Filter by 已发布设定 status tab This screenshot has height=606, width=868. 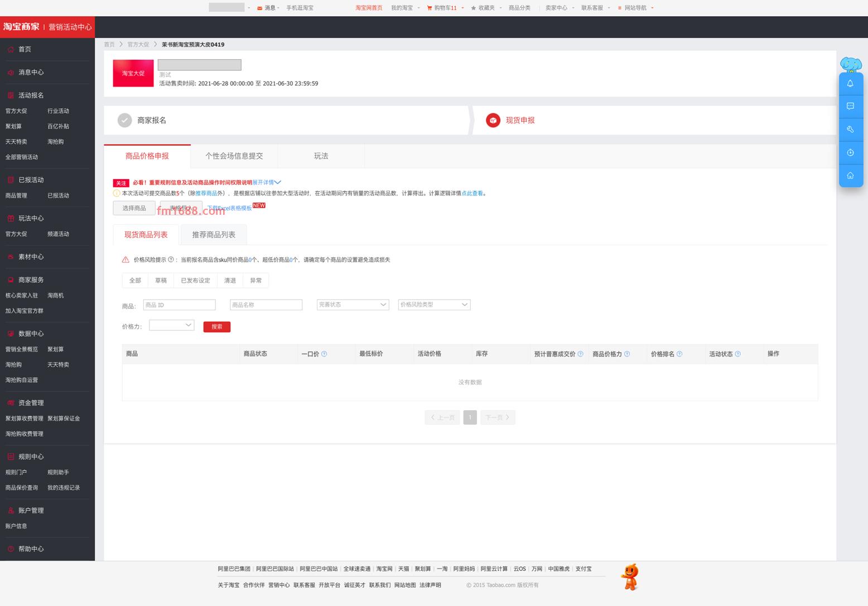196,281
